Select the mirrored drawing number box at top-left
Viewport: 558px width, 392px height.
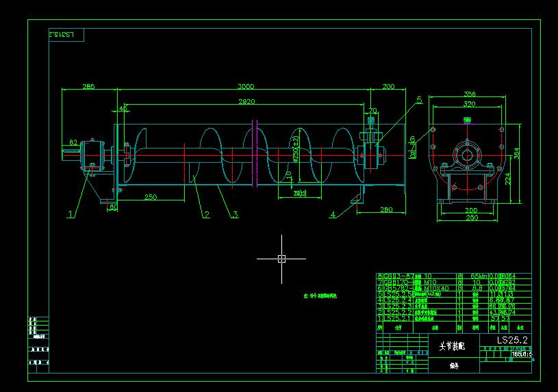66,34
